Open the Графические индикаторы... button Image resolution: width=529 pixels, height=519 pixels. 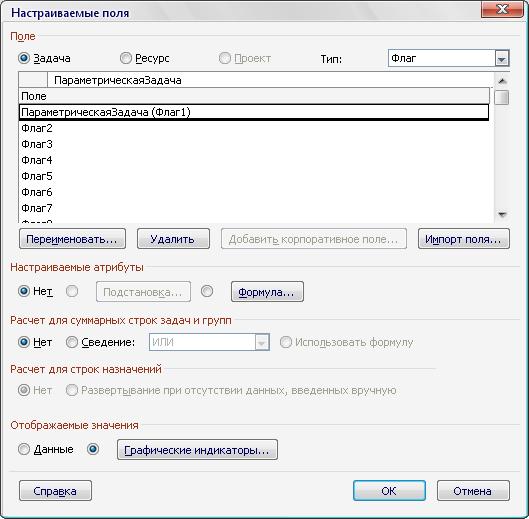[197, 449]
